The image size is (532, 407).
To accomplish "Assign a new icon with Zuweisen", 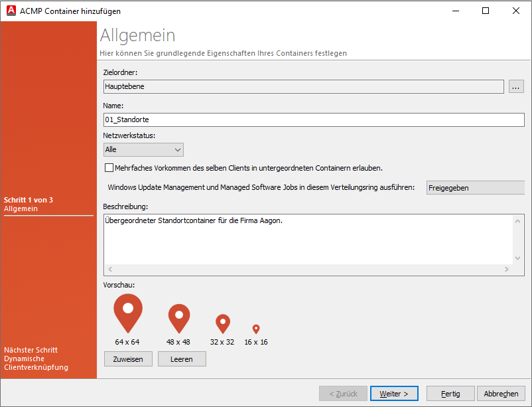I will pos(127,359).
